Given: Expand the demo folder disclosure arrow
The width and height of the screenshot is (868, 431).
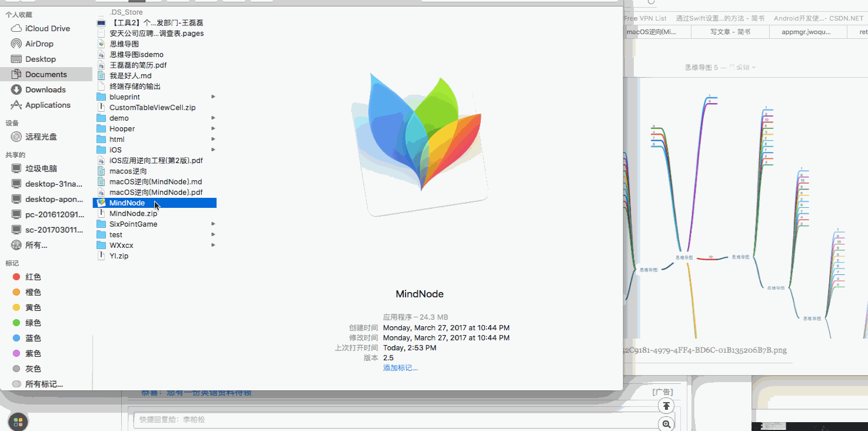Looking at the screenshot, I should pos(213,118).
